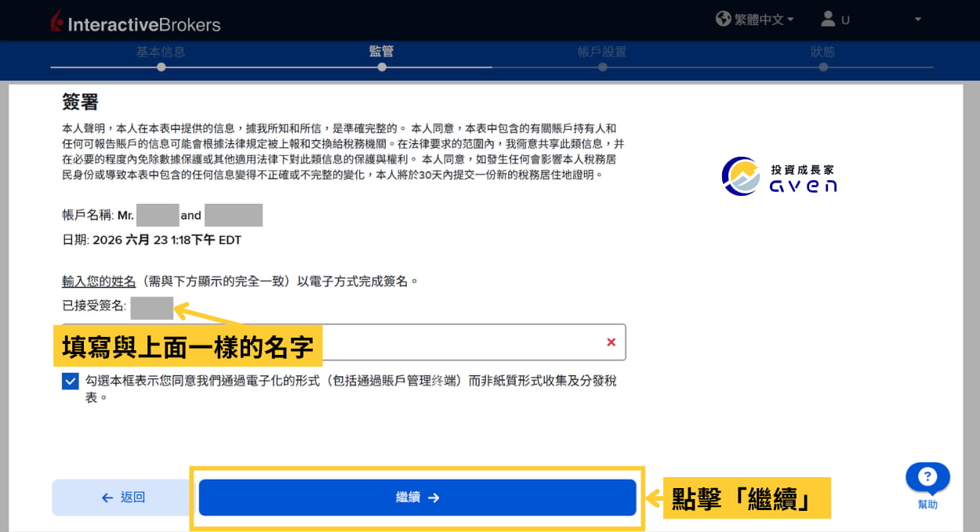Expand the account menu arrow beside U
The height and width of the screenshot is (532, 980).
(917, 20)
